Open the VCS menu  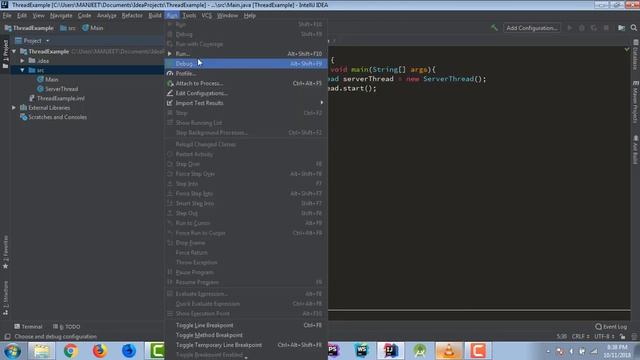tap(207, 16)
